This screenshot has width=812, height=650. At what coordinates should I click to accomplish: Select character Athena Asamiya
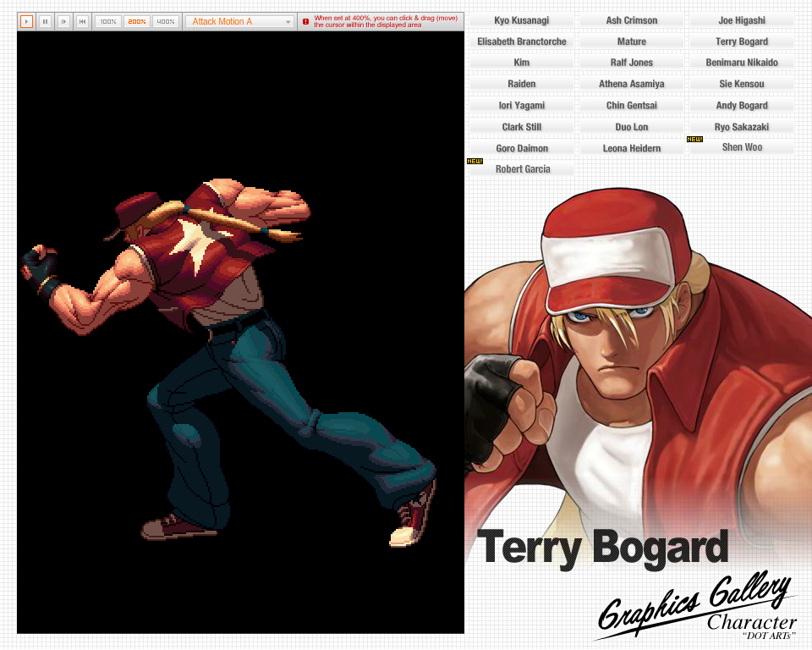click(x=631, y=84)
